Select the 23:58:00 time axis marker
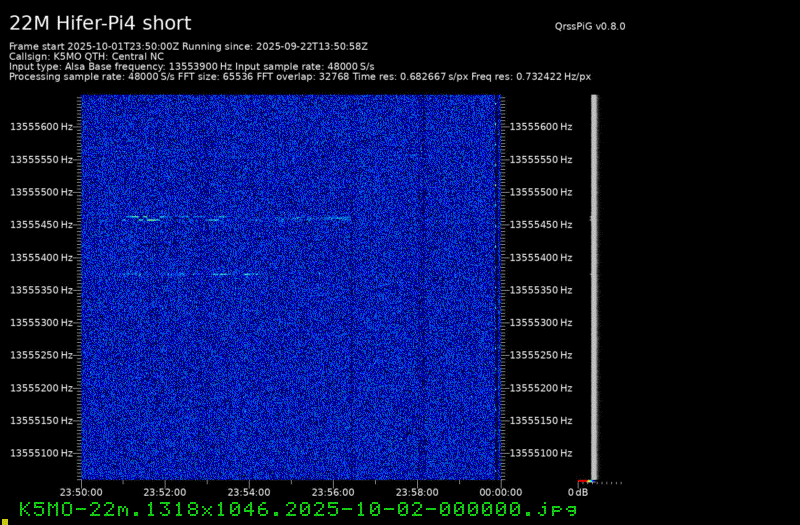This screenshot has height=525, width=800. tap(417, 492)
